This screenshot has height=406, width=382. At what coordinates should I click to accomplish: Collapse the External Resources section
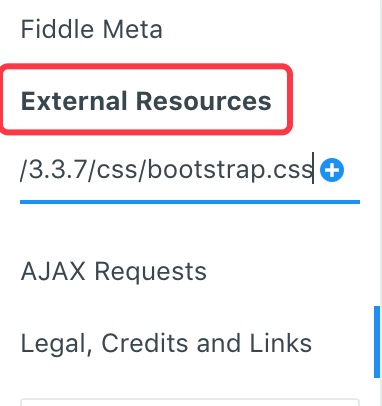point(146,101)
